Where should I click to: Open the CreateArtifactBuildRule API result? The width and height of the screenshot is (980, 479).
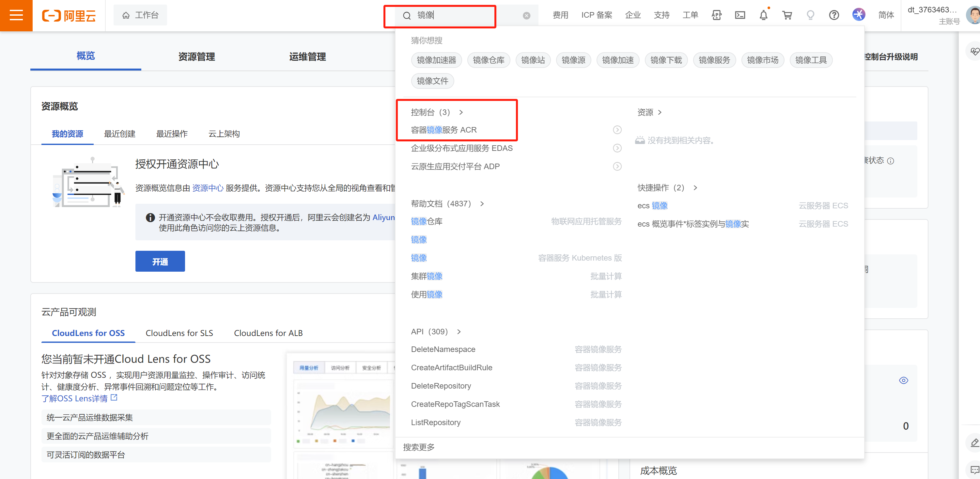click(452, 368)
